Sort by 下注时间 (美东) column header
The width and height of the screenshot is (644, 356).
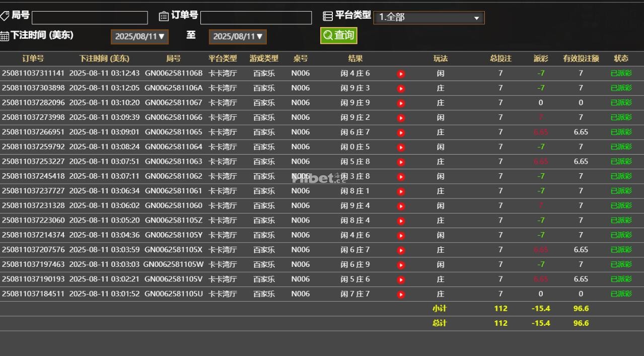pyautogui.click(x=104, y=58)
